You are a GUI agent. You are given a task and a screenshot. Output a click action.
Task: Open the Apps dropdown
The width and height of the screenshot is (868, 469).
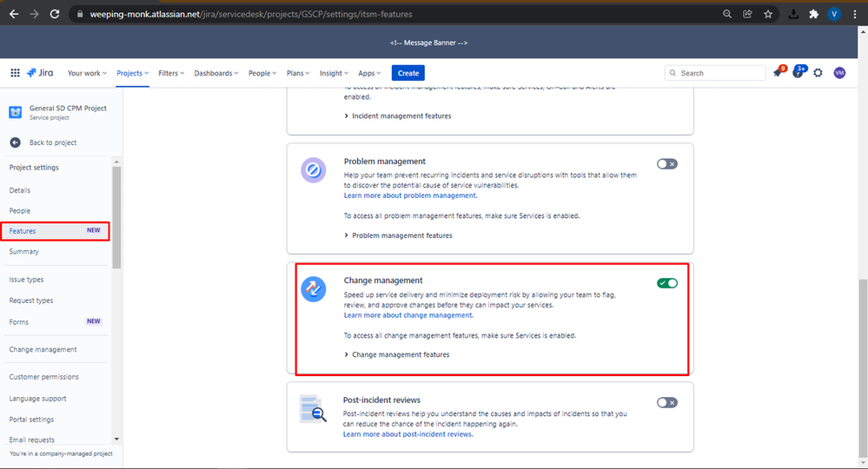pos(369,73)
